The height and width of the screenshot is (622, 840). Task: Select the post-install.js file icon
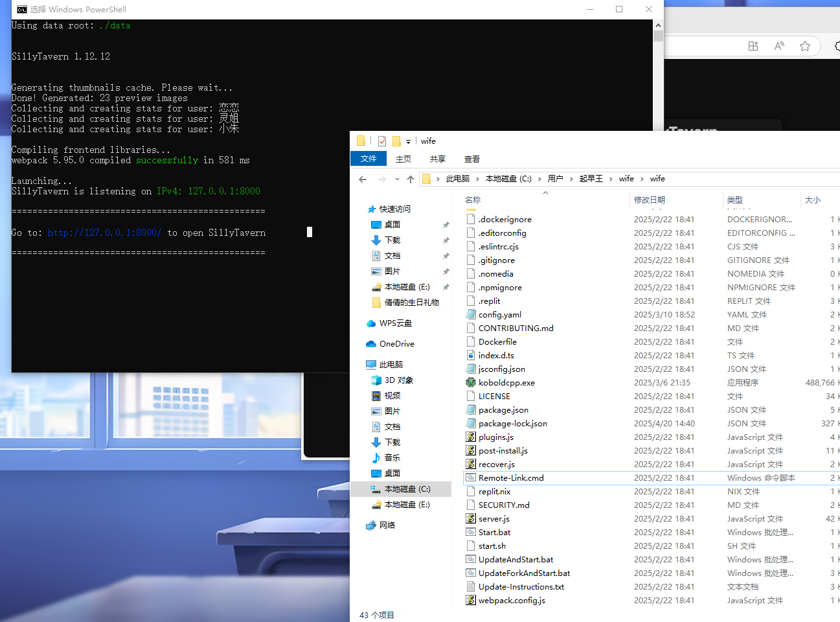tap(471, 450)
